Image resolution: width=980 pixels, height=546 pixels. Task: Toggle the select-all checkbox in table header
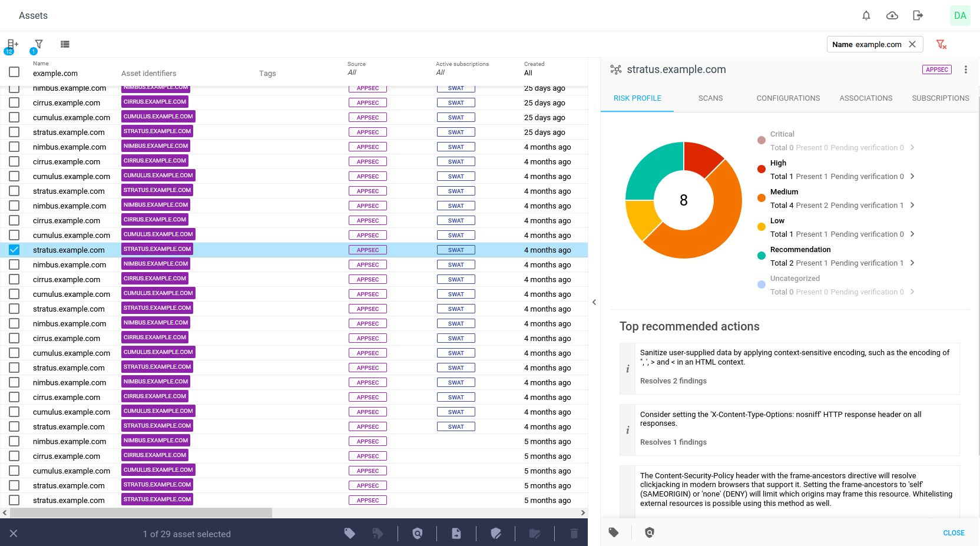coord(14,72)
